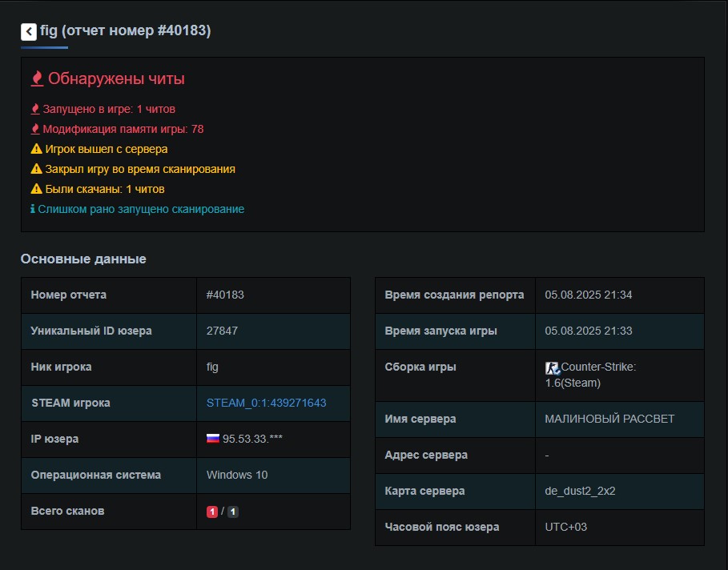Click the timezone value 'UTC+03'
Viewport: 728px width, 570px height.
tap(566, 527)
